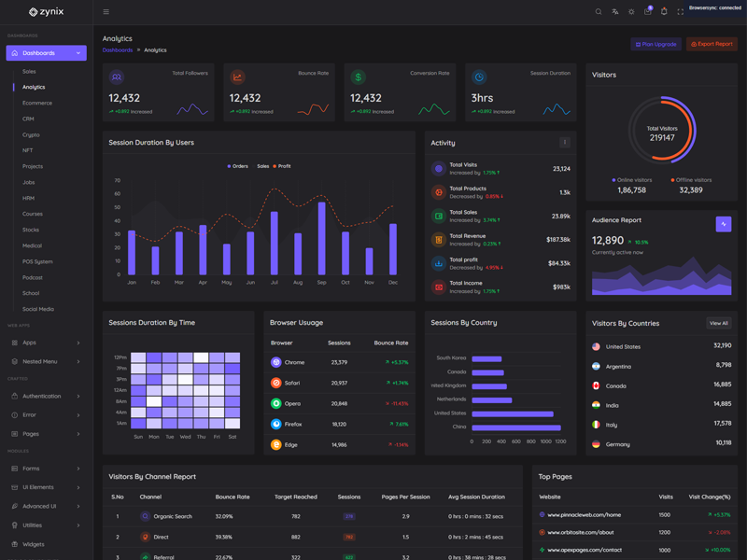Click the hamburger sidebar toggle icon
Viewport: 747px width, 560px height.
(106, 12)
